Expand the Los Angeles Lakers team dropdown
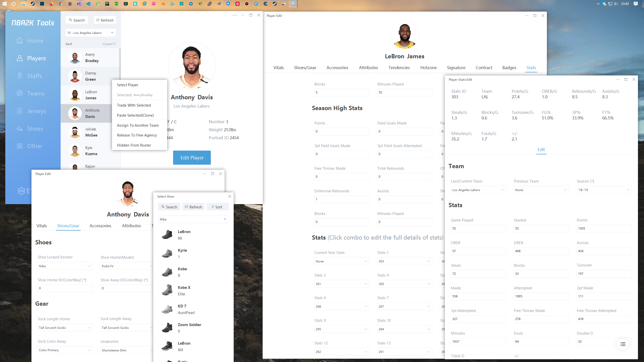Image resolution: width=644 pixels, height=362 pixels. pos(91,33)
